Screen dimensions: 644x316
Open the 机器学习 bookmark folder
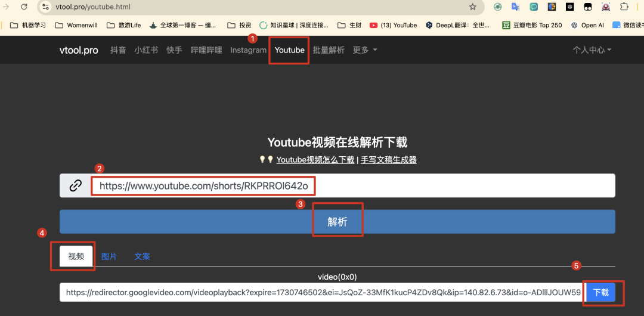pos(28,25)
